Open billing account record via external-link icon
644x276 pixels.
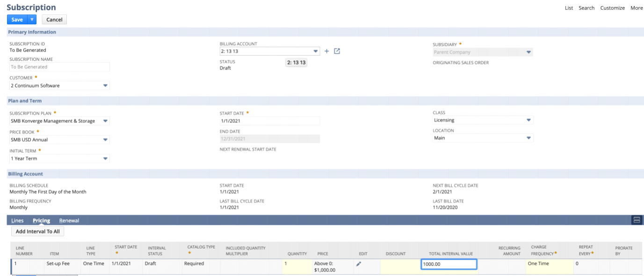(x=337, y=51)
